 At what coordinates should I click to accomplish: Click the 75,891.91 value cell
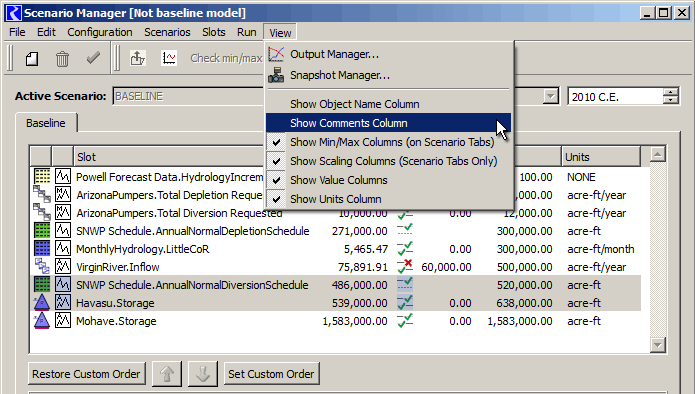click(x=363, y=267)
